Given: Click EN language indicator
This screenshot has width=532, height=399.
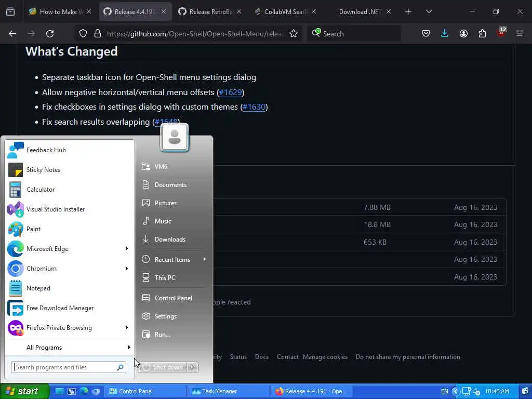Looking at the screenshot, I should [x=445, y=392].
